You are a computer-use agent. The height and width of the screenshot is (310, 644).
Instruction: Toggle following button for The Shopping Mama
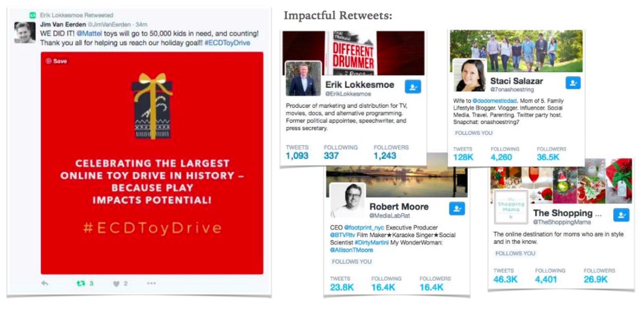click(621, 215)
